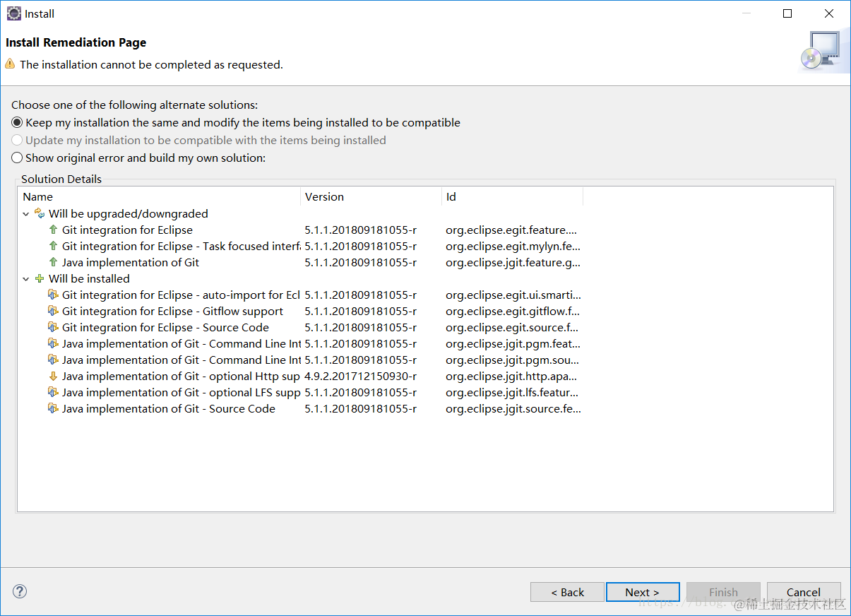Click feature icon for Java implementation Source Code row
Image resolution: width=851 pixels, height=616 pixels.
coord(53,408)
